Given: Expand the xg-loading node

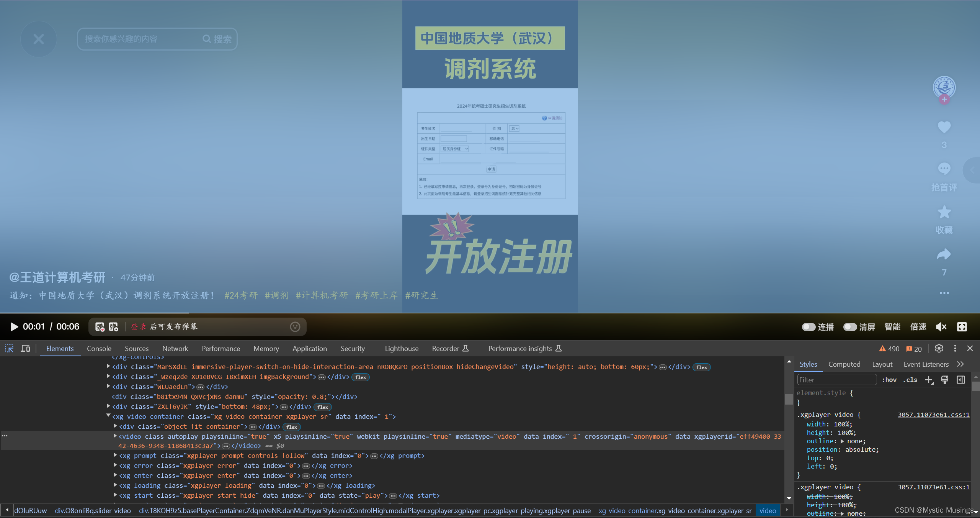Looking at the screenshot, I should point(115,485).
